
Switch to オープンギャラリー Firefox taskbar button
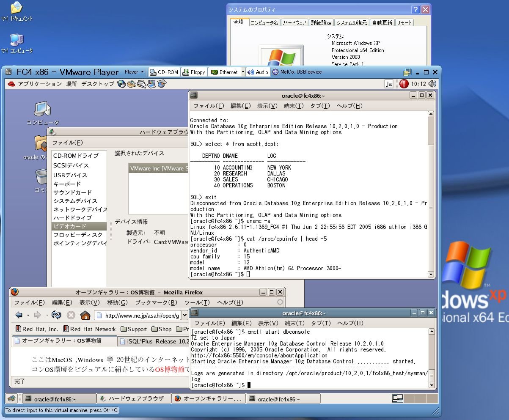click(x=208, y=399)
